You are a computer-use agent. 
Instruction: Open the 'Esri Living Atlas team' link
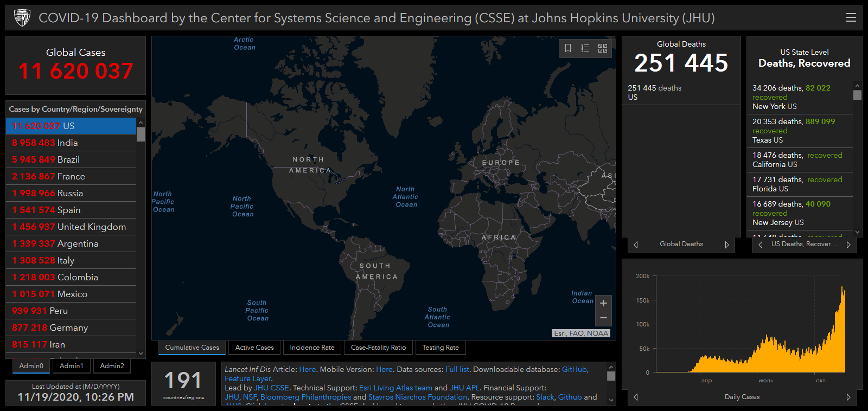point(395,388)
